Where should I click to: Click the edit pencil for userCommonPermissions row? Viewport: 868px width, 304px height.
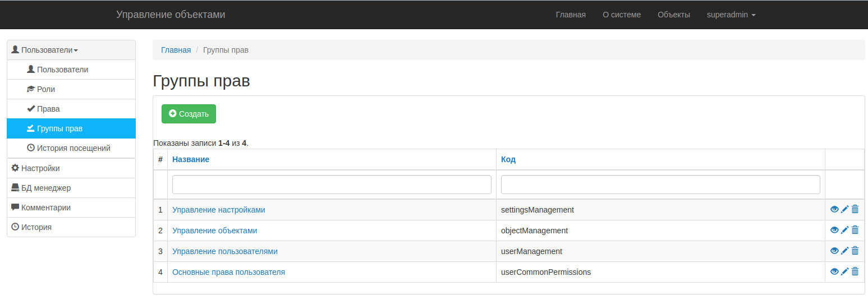click(844, 271)
